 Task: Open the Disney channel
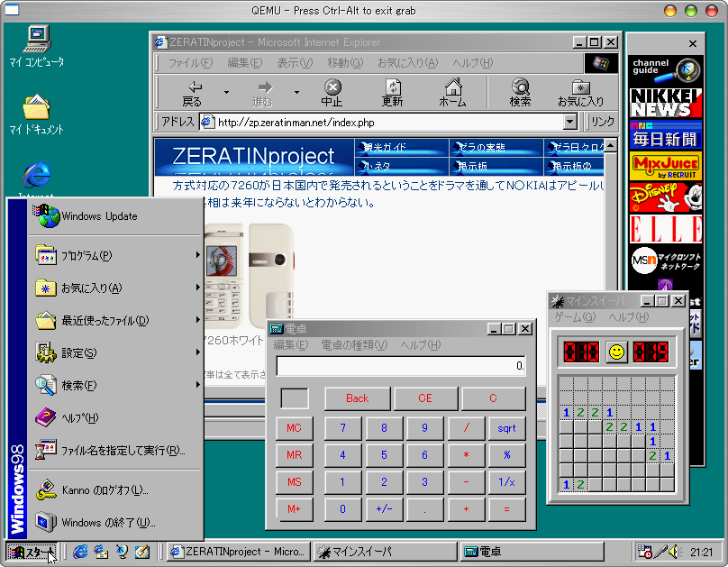point(666,197)
